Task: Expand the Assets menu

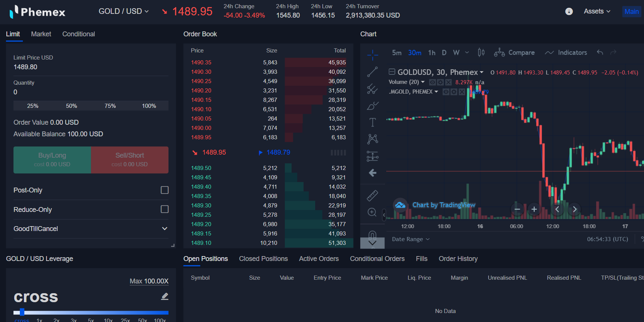Action: pyautogui.click(x=597, y=11)
